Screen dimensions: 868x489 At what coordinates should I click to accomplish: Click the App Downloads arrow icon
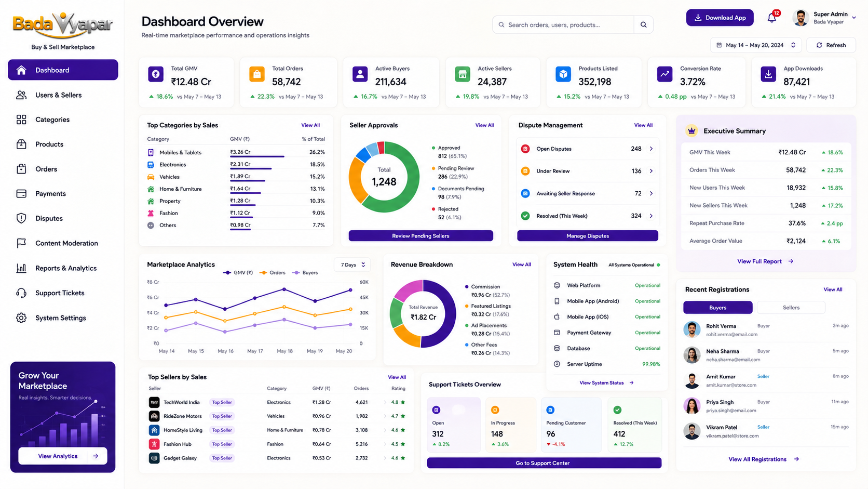pos(768,74)
